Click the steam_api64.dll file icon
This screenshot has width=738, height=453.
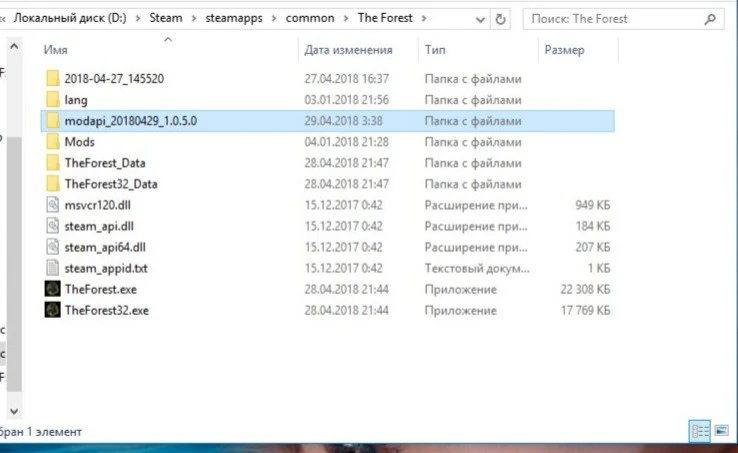coord(53,247)
